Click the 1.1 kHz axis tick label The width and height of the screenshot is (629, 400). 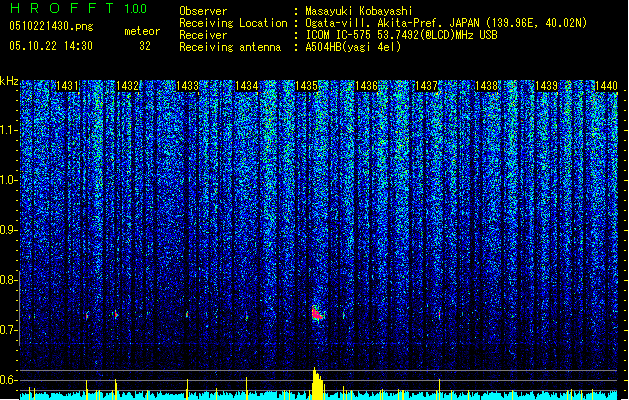pyautogui.click(x=9, y=130)
